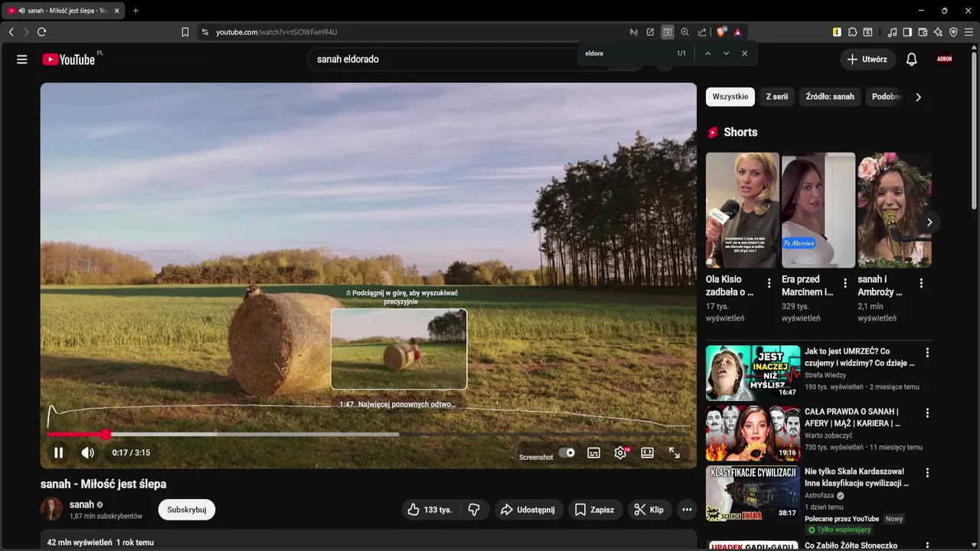Pause the video

click(58, 452)
